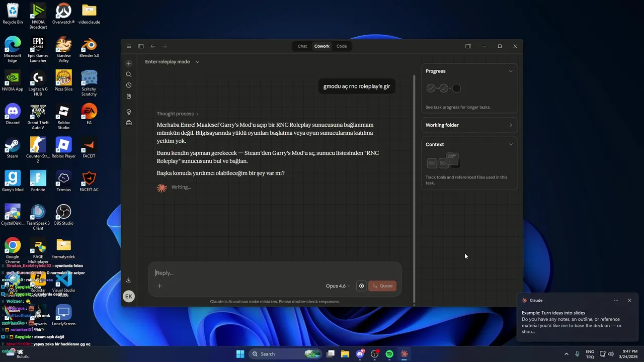644x362 pixels.
Task: Open Discord desktop shortcut
Action: (x=13, y=115)
